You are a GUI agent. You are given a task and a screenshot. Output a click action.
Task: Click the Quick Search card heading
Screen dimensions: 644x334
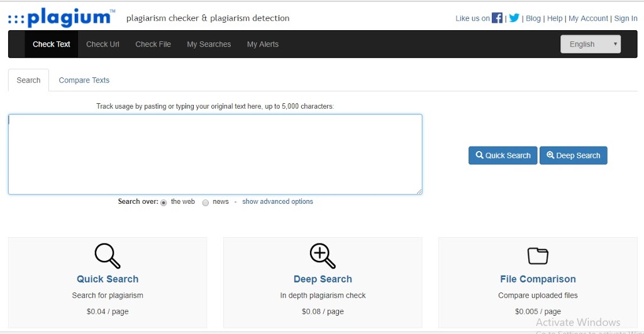coord(108,279)
